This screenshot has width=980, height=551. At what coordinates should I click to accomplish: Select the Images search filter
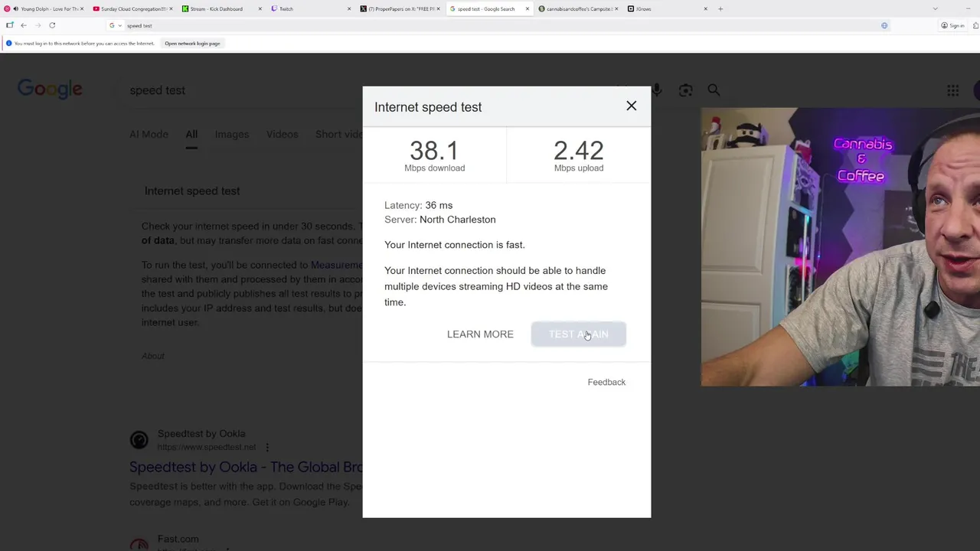pos(232,134)
